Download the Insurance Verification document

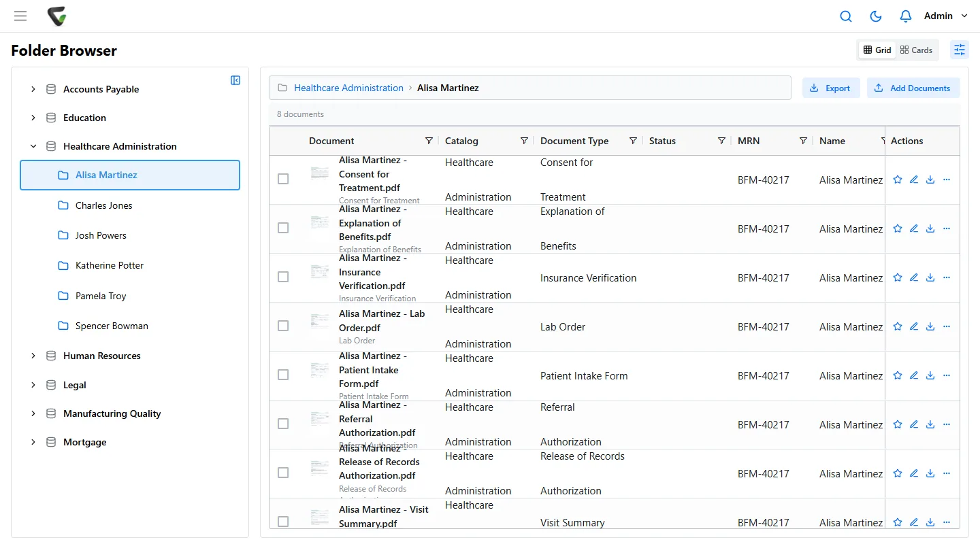tap(930, 277)
